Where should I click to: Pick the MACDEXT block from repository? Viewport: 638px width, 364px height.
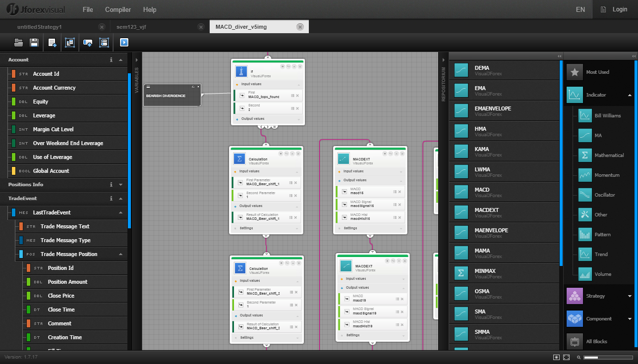click(x=504, y=212)
